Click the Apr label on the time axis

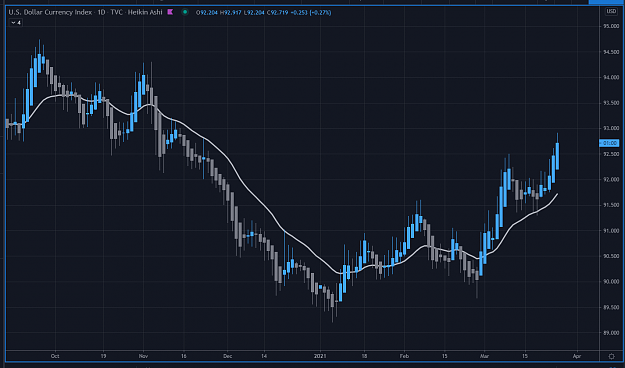[576, 356]
